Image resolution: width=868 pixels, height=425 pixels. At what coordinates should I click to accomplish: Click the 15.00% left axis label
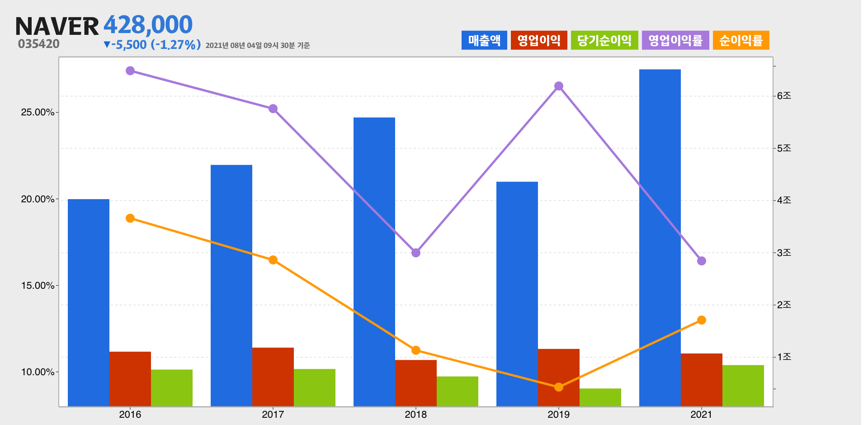(x=38, y=286)
